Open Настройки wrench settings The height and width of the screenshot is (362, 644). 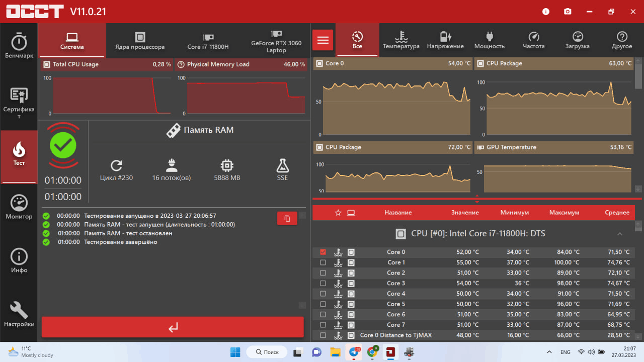click(19, 314)
